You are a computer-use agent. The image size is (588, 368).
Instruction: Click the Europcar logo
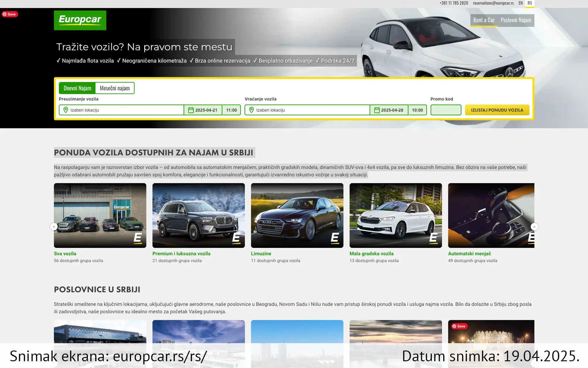[80, 20]
